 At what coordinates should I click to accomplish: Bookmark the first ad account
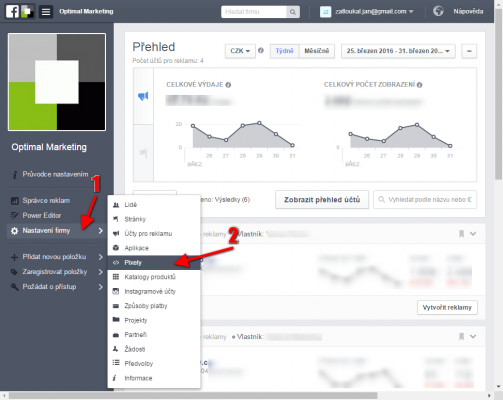pos(462,234)
